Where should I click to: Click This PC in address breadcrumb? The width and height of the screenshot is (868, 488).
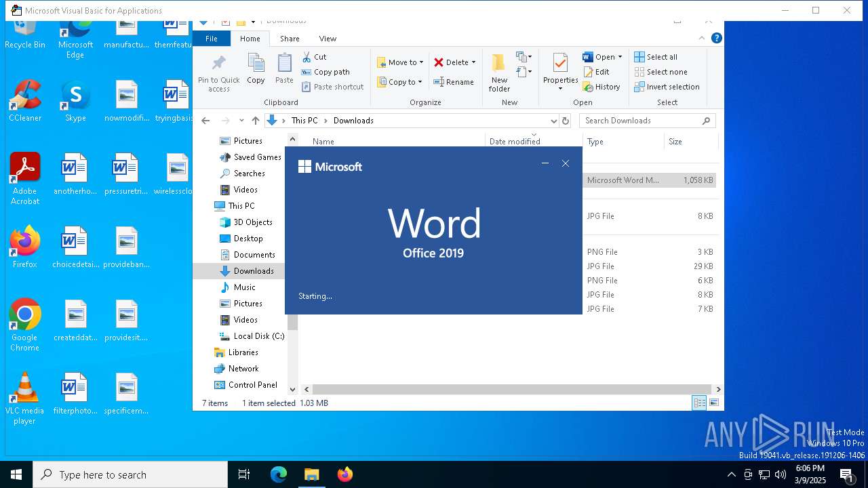tap(304, 121)
